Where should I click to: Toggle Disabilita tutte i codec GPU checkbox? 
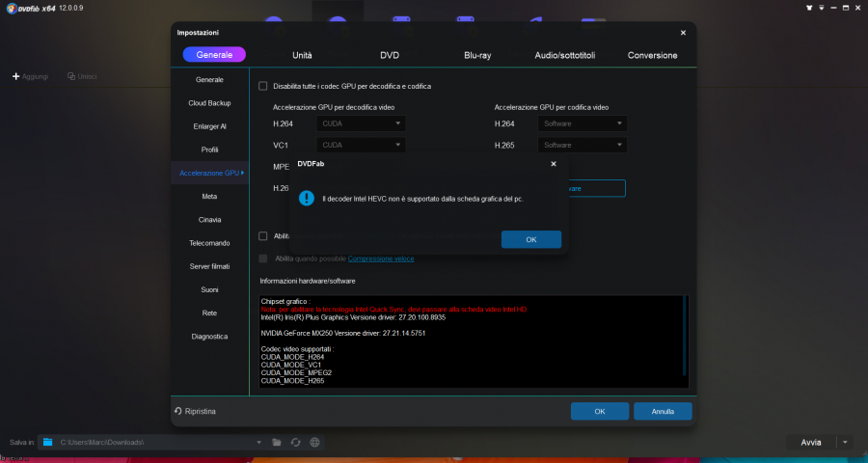263,86
